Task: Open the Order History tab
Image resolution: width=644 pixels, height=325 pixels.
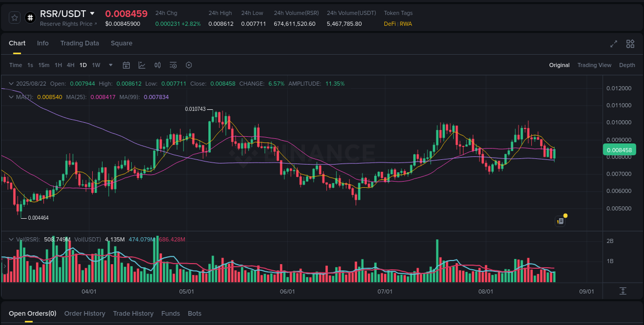Action: 84,313
